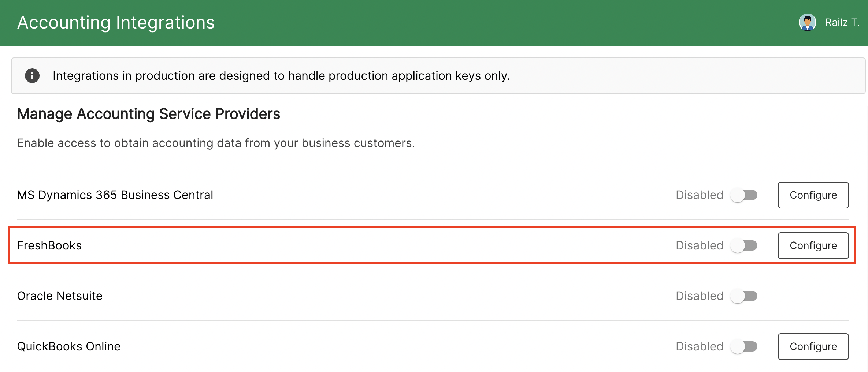Switch on the QuickBooks Online toggle
Viewport: 868px width, 372px height.
point(744,346)
